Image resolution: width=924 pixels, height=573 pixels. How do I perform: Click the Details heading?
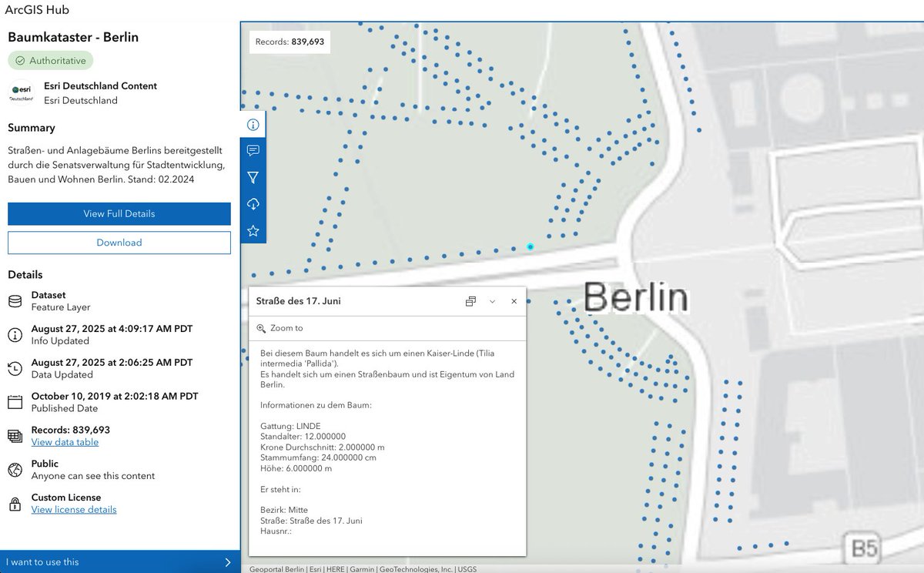click(25, 275)
